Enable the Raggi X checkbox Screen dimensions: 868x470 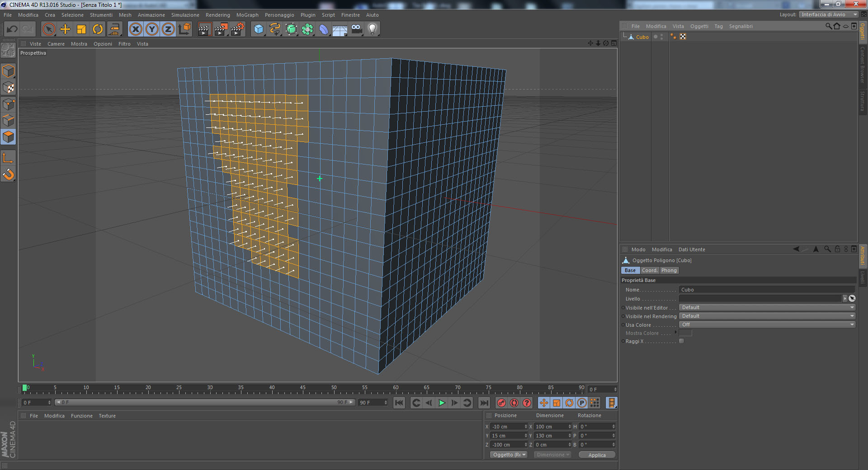coord(681,341)
